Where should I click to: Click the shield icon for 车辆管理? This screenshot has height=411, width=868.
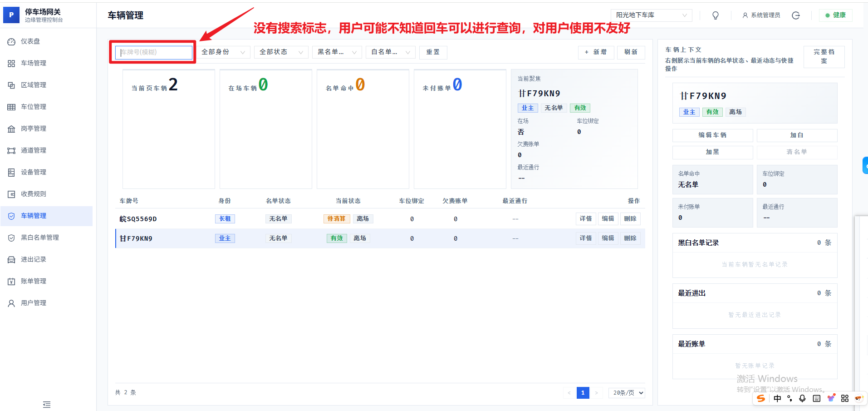click(11, 216)
